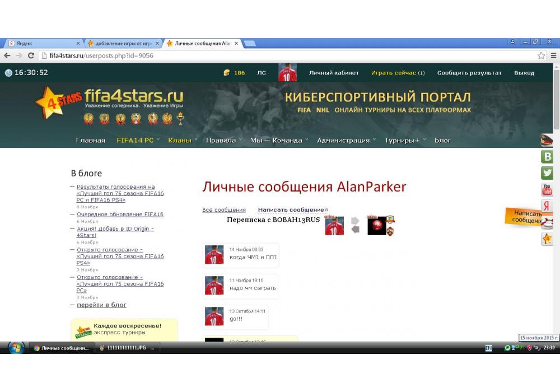Click the trophy cup icon under logo
This screenshot has width=560, height=392.
click(180, 118)
